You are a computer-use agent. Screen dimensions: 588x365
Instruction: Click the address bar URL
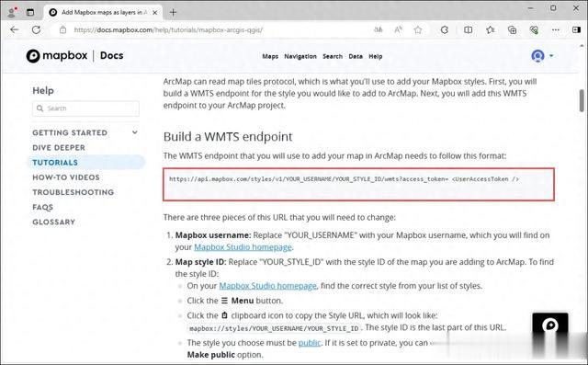(168, 29)
